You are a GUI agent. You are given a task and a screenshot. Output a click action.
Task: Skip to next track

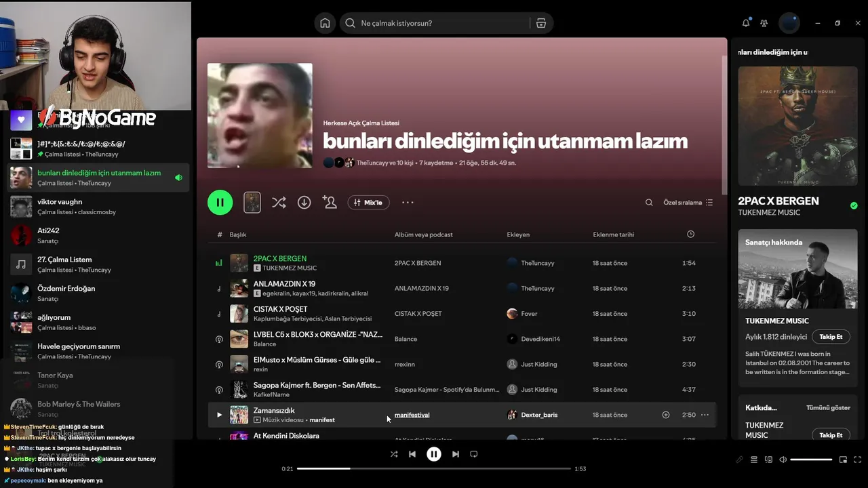coord(456,454)
